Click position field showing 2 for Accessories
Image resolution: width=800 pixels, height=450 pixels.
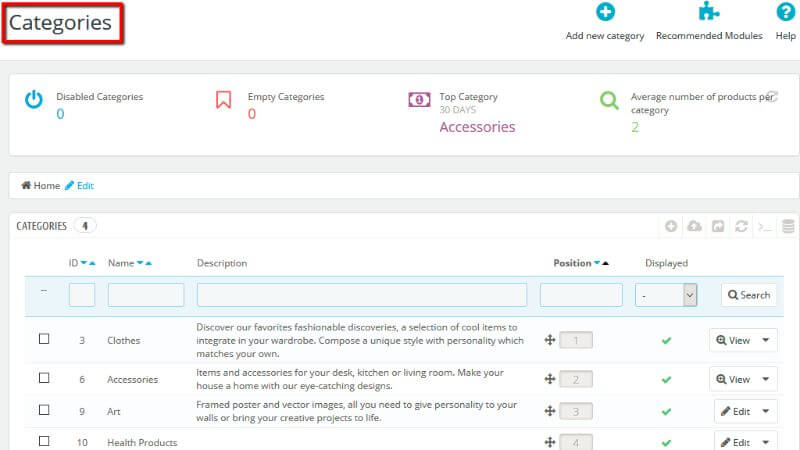click(576, 379)
